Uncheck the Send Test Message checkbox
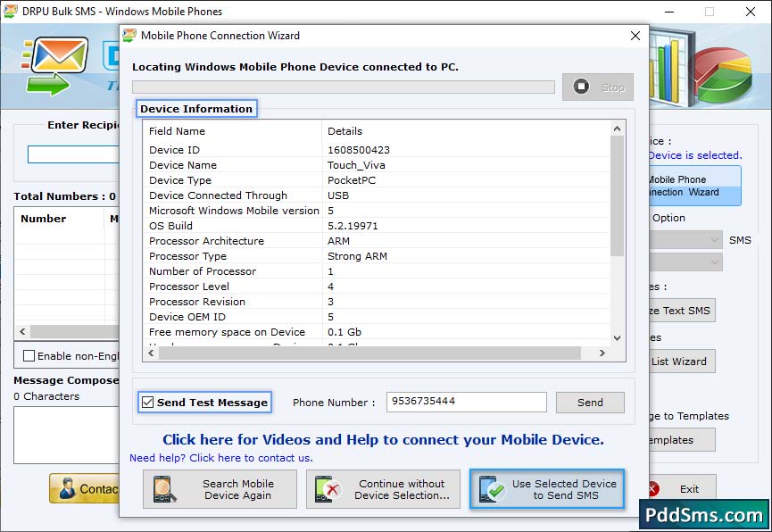 pos(147,402)
